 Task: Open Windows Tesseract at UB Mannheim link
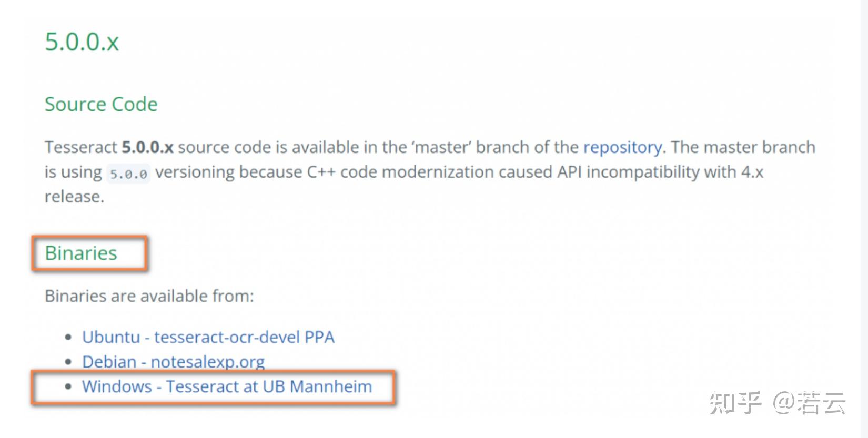point(227,386)
